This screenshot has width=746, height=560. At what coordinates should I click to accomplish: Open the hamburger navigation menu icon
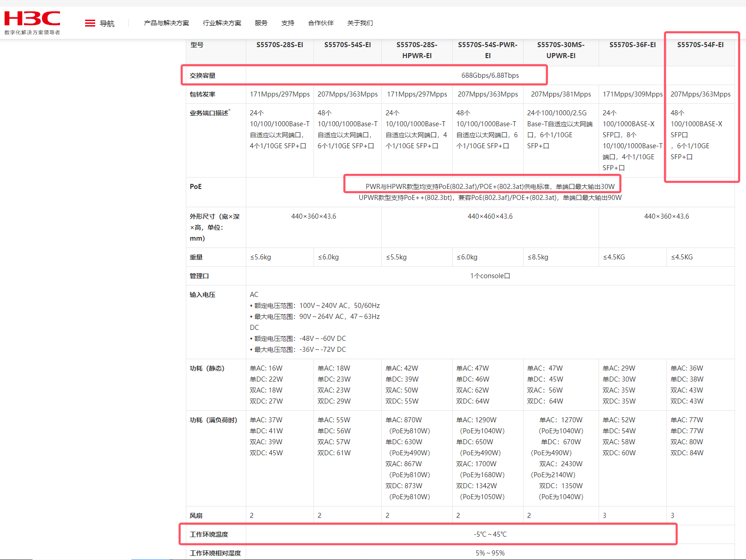coord(90,23)
